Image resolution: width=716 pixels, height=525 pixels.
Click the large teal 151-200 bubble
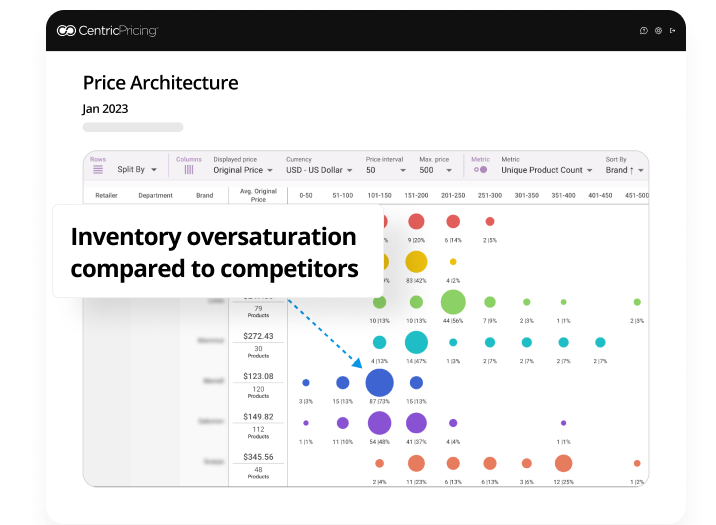(x=416, y=342)
